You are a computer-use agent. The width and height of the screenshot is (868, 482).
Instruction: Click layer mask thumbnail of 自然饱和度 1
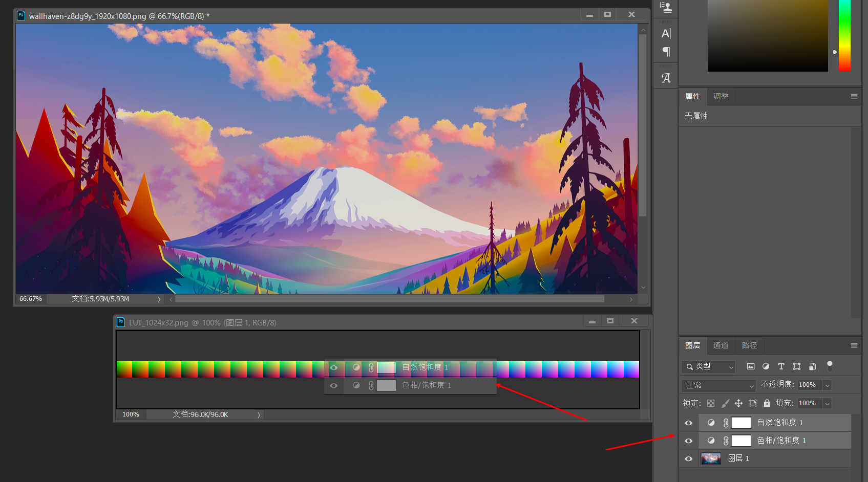tap(741, 423)
